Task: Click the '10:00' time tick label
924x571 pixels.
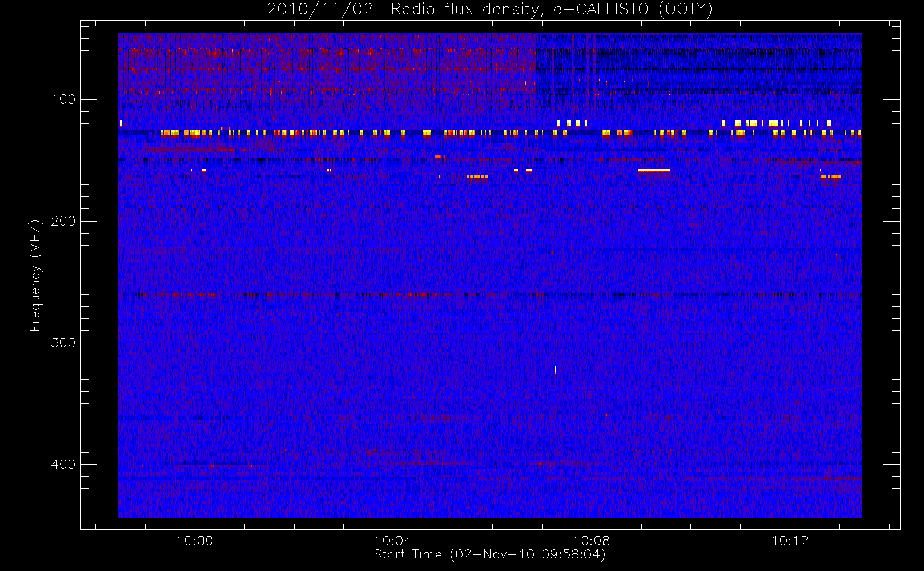Action: 195,541
